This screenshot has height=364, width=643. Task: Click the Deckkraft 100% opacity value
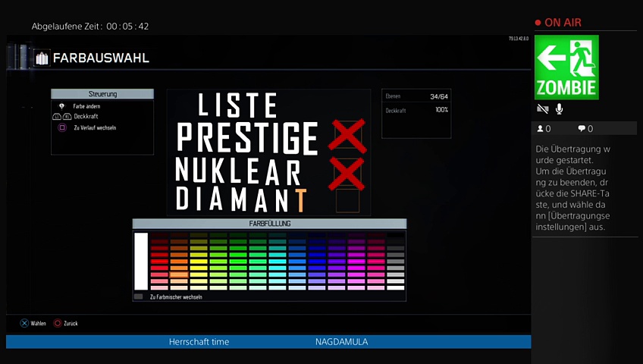pyautogui.click(x=441, y=110)
